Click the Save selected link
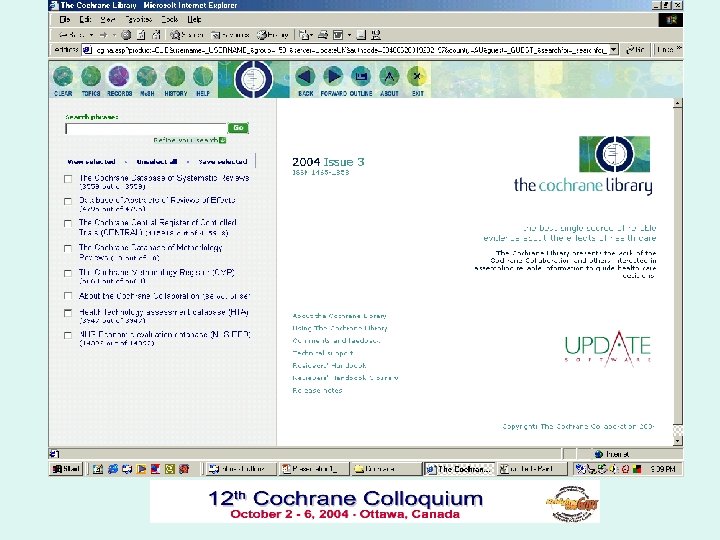The image size is (720, 540). point(223,162)
